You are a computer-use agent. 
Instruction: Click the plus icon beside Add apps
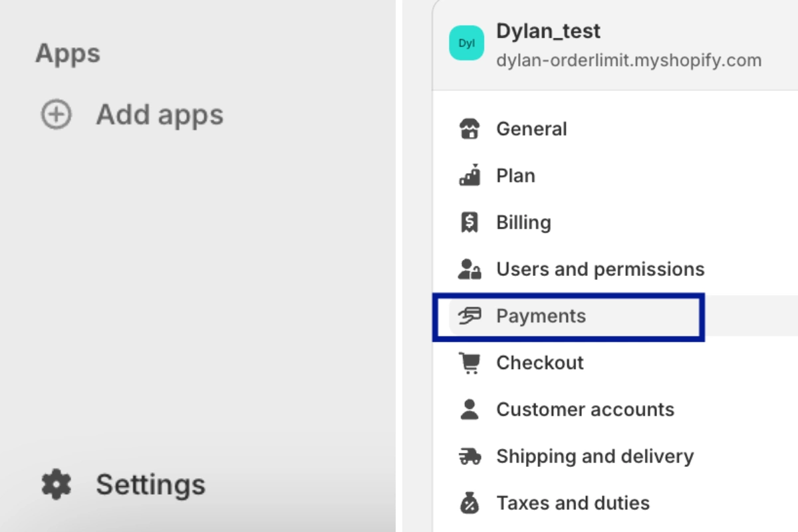tap(57, 115)
